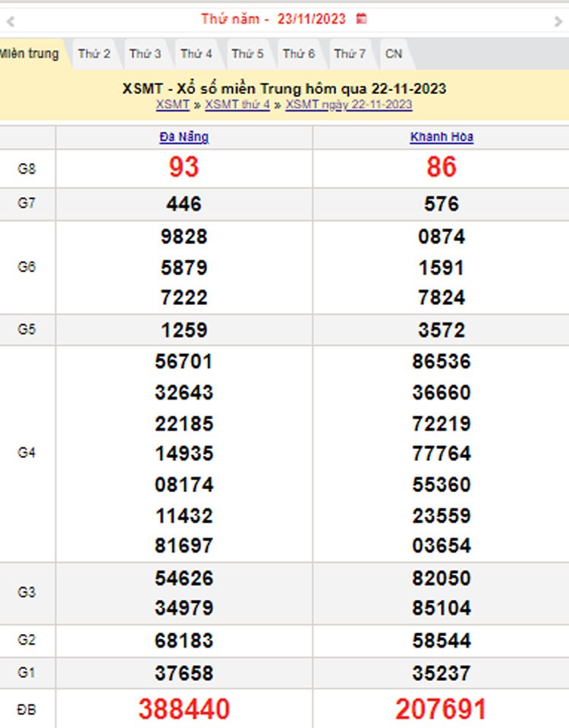Go to next day with right arrow
The height and width of the screenshot is (728, 569).
[x=558, y=22]
